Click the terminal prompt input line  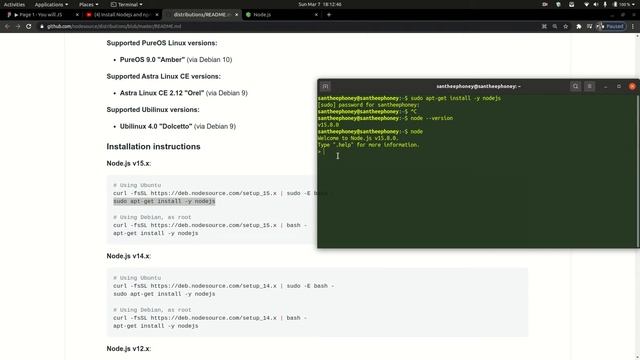477,152
